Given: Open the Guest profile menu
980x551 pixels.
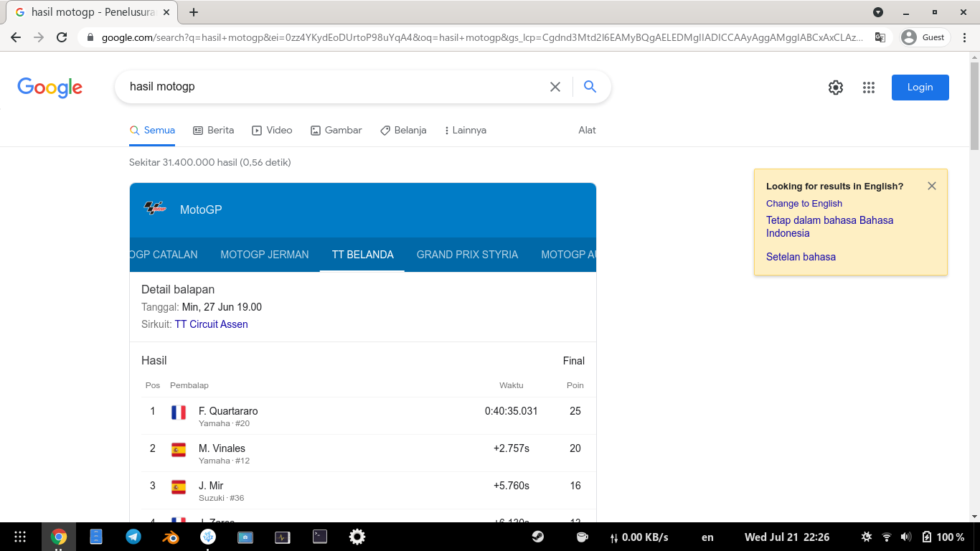Looking at the screenshot, I should click(925, 37).
